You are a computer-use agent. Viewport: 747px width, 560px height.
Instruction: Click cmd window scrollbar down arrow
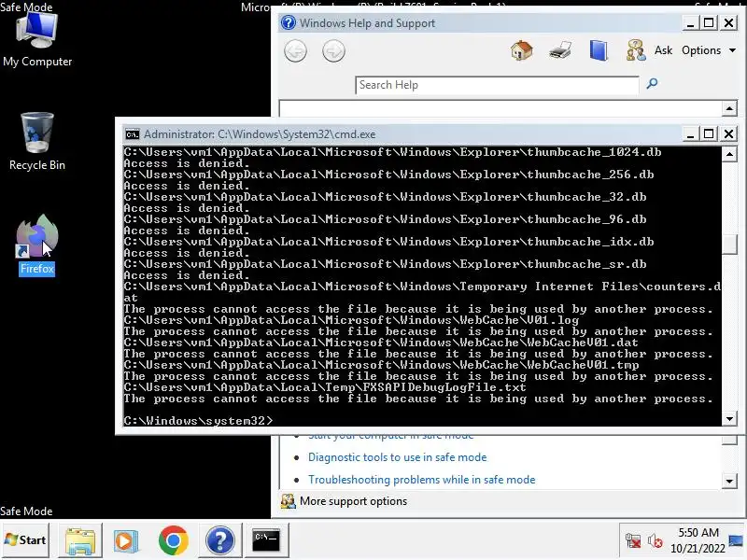tap(729, 419)
